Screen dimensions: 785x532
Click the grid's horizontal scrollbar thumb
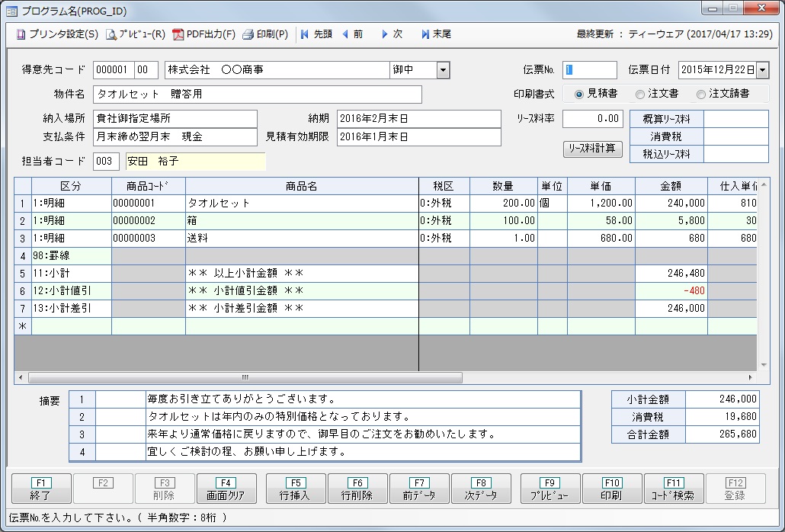tap(245, 377)
